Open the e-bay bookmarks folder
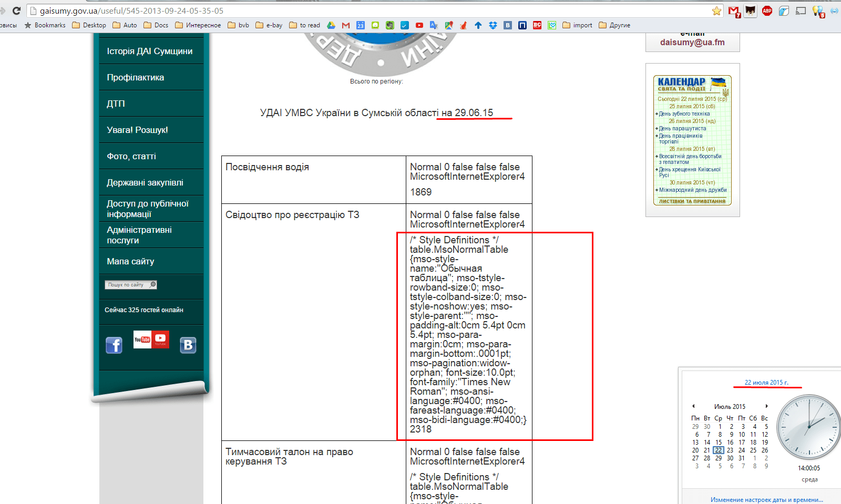The width and height of the screenshot is (841, 504). click(x=269, y=25)
